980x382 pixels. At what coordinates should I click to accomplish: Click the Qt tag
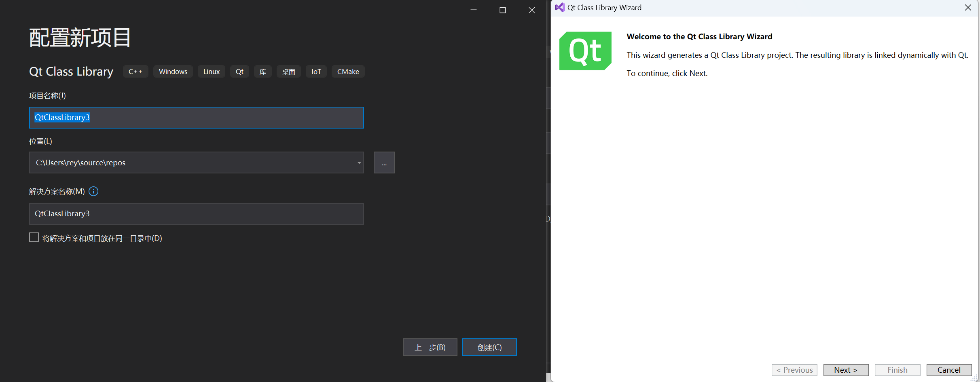(x=239, y=72)
